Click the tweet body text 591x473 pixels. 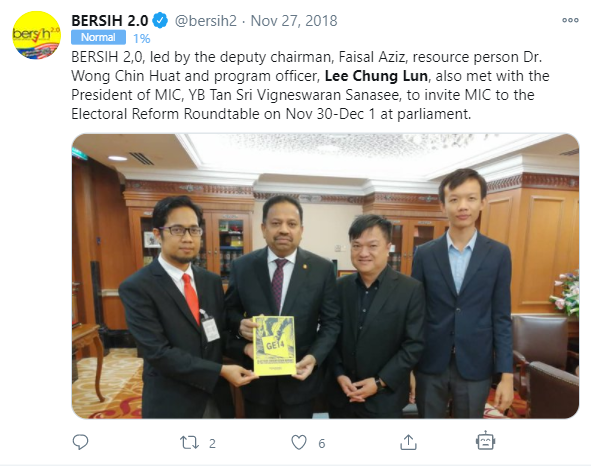coord(310,86)
